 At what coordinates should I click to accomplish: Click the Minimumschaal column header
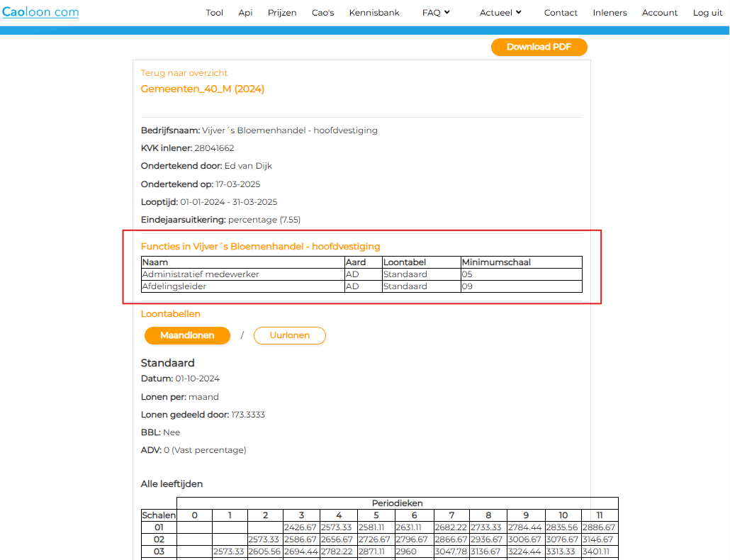tap(496, 262)
